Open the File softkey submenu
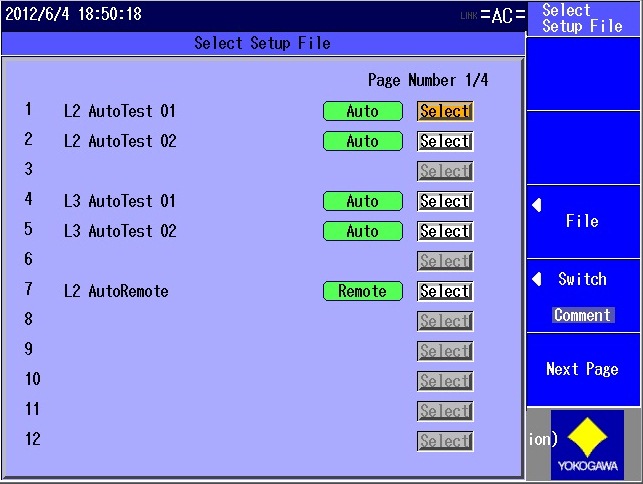 coord(584,221)
